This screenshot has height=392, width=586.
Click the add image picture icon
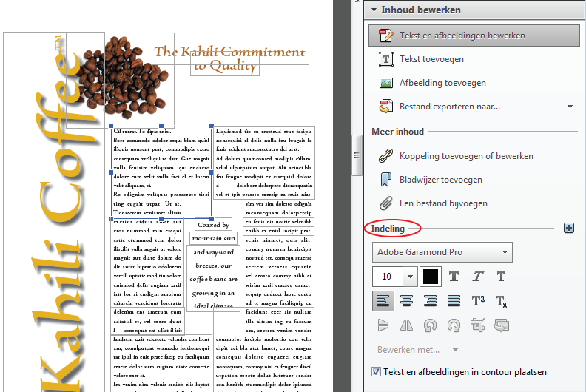point(386,83)
